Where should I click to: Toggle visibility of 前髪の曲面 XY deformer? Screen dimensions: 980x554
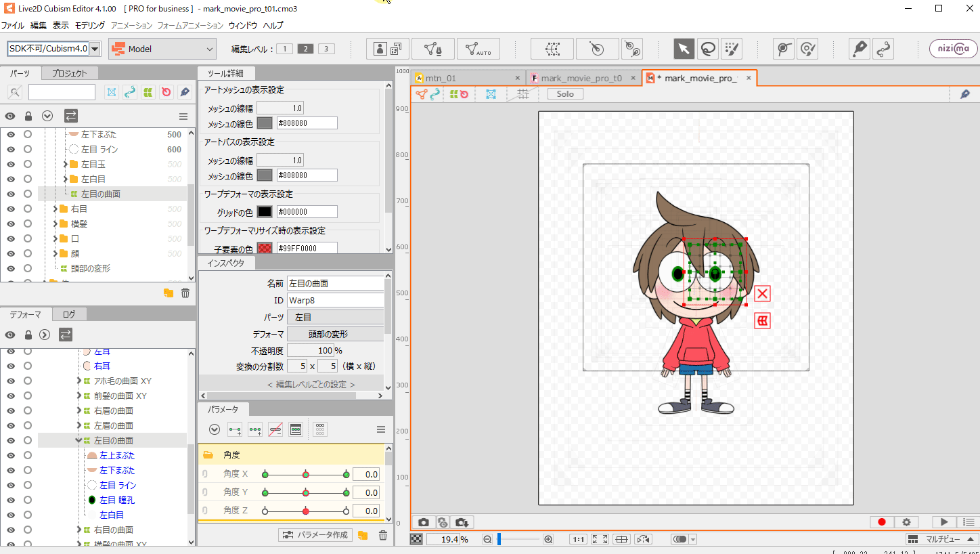tap(11, 396)
